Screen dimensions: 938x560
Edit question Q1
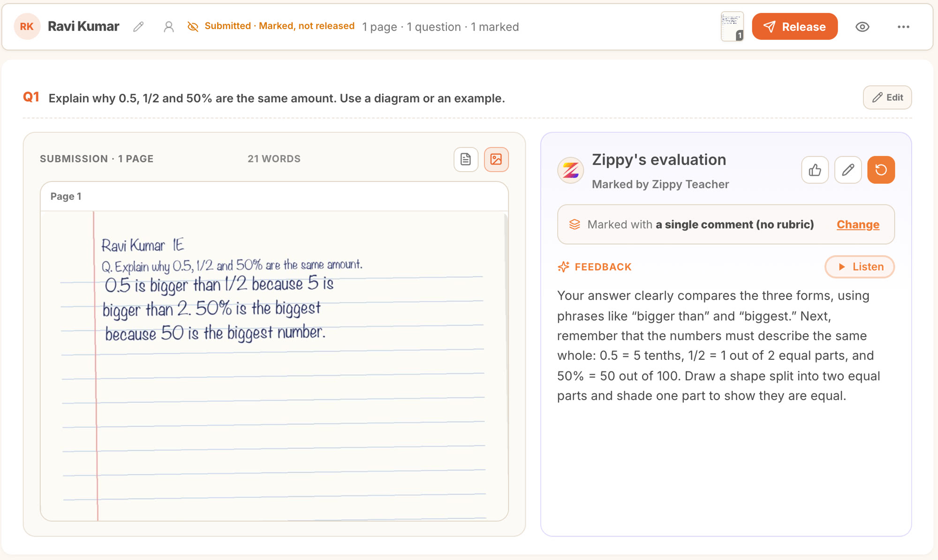[887, 98]
